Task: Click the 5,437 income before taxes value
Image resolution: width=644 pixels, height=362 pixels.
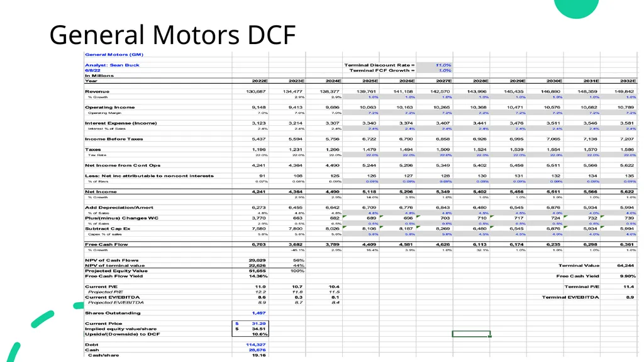Action: [x=258, y=139]
